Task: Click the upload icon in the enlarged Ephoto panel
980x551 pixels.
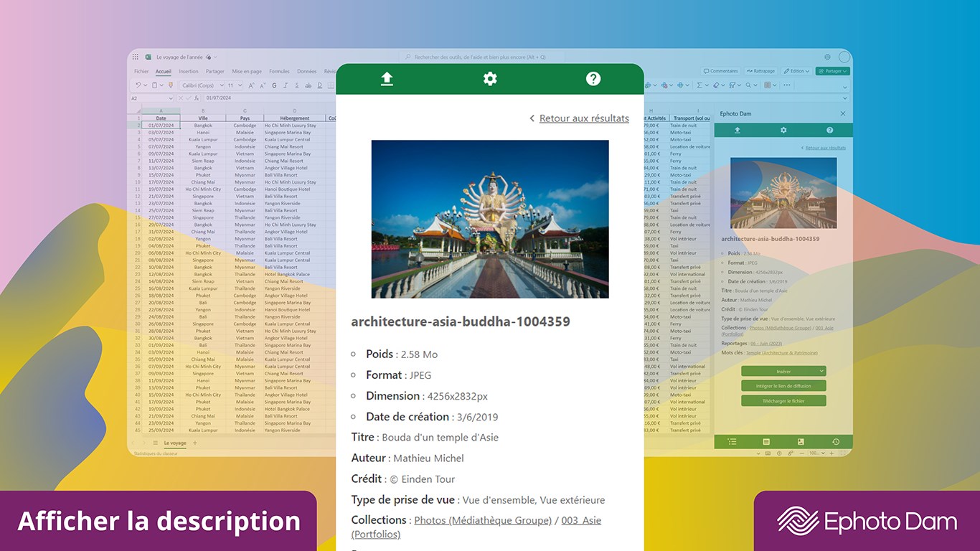Action: click(387, 79)
